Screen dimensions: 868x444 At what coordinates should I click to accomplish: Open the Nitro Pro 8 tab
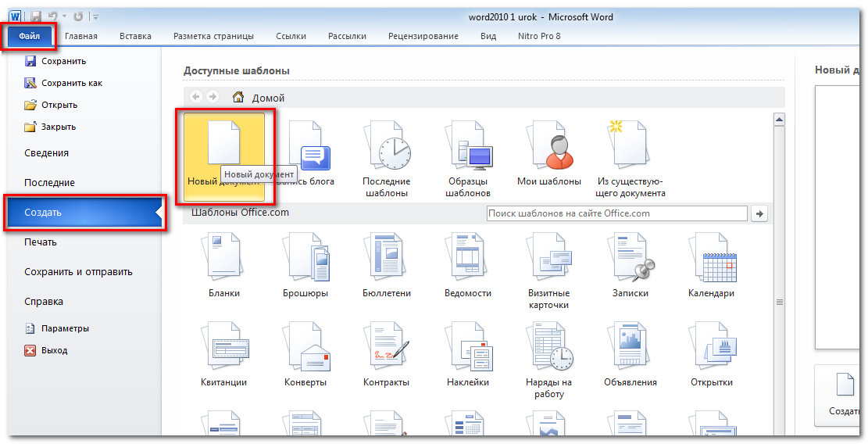[x=538, y=36]
